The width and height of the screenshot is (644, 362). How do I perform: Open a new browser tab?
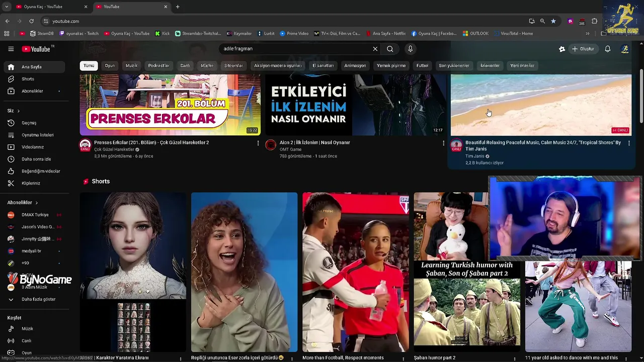[x=178, y=7]
